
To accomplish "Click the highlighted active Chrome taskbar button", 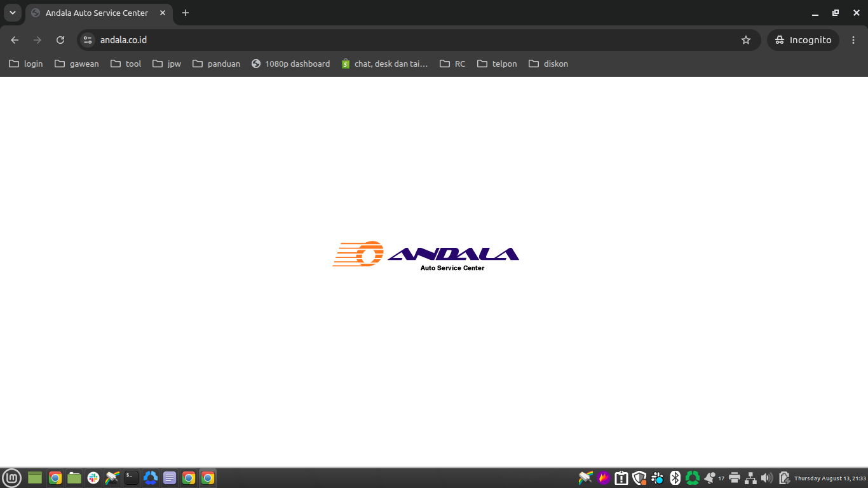I will click(208, 478).
